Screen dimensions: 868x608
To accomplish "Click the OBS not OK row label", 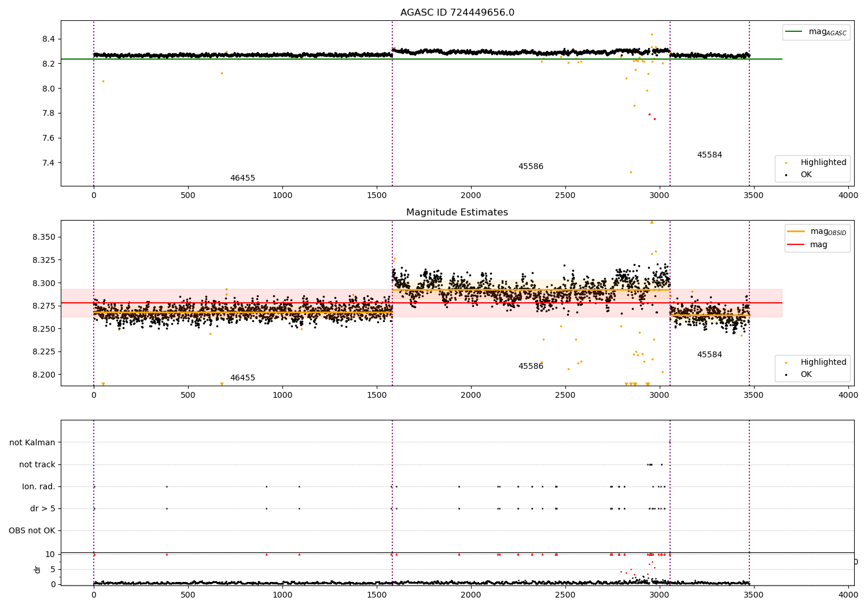I will click(32, 530).
